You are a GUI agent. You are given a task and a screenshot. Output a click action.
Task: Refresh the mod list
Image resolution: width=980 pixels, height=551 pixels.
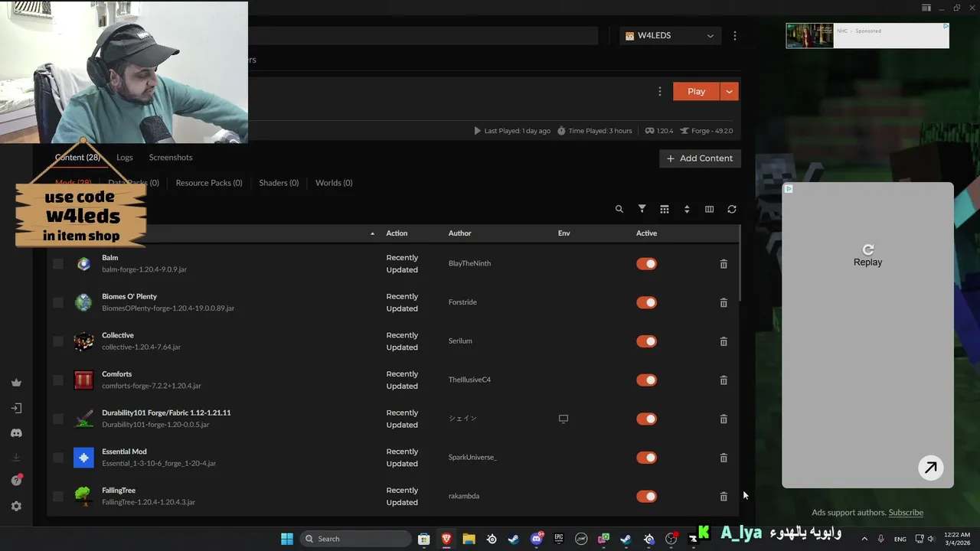tap(732, 209)
